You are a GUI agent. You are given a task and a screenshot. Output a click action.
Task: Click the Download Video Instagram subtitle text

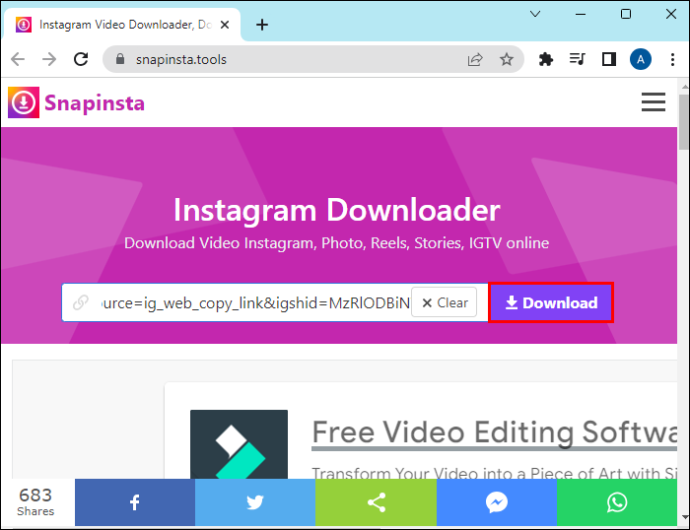pyautogui.click(x=336, y=243)
